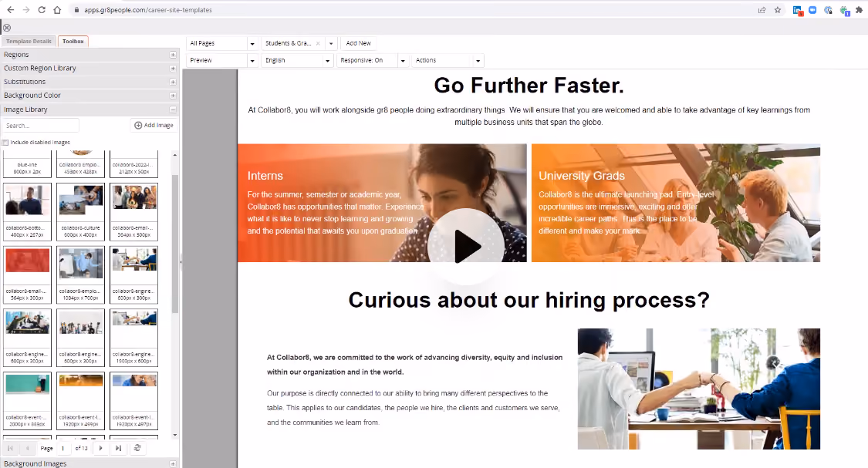This screenshot has height=468, width=868.
Task: Bookmark this page with the star icon
Action: click(777, 10)
